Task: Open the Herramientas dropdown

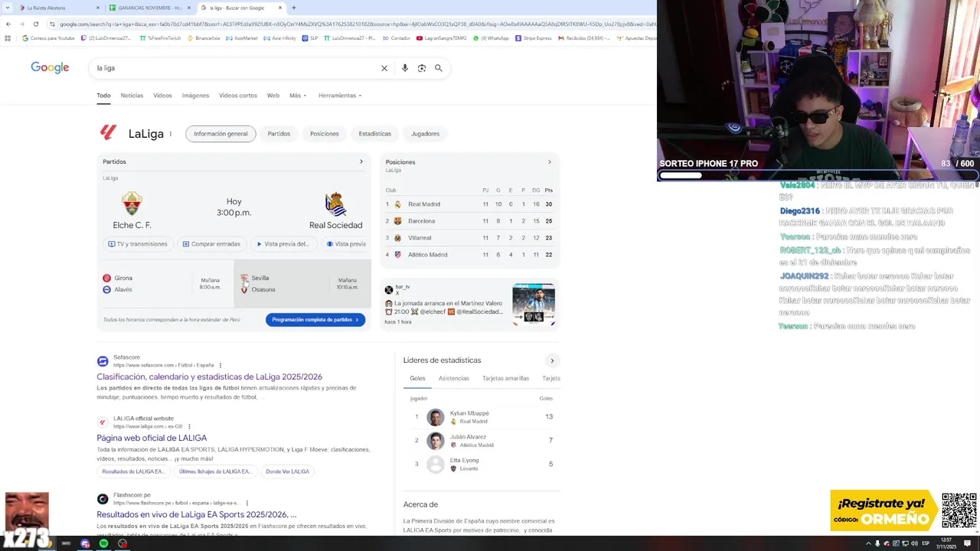Action: (x=340, y=96)
